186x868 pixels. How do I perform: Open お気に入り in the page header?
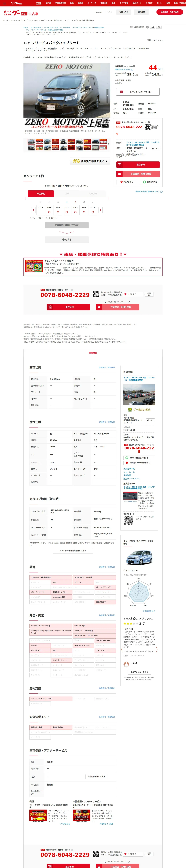pyautogui.click(x=124, y=12)
